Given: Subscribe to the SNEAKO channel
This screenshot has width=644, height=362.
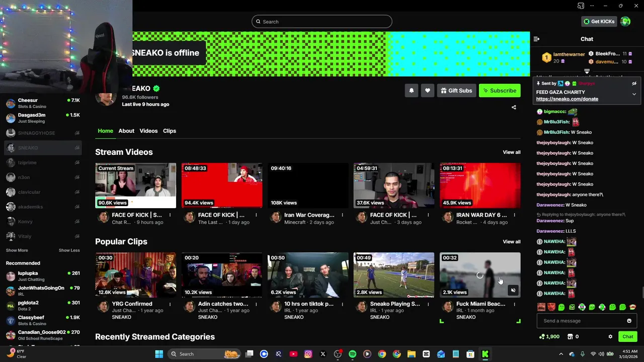Looking at the screenshot, I should [x=500, y=90].
